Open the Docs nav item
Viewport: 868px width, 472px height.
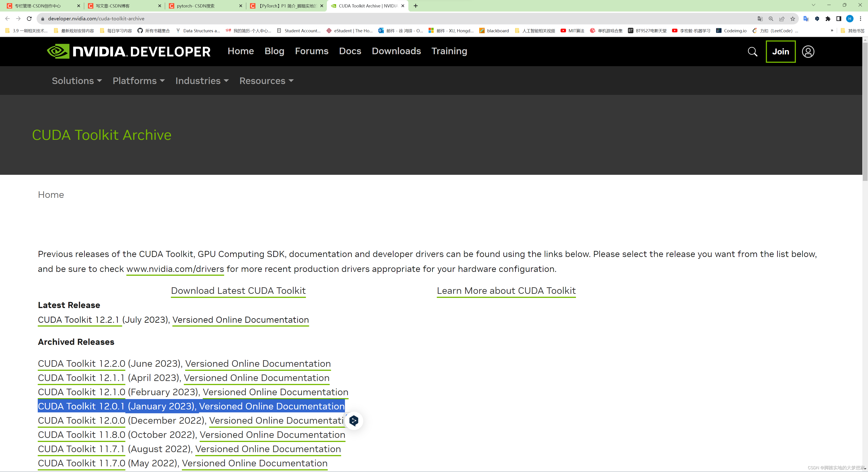(x=350, y=51)
